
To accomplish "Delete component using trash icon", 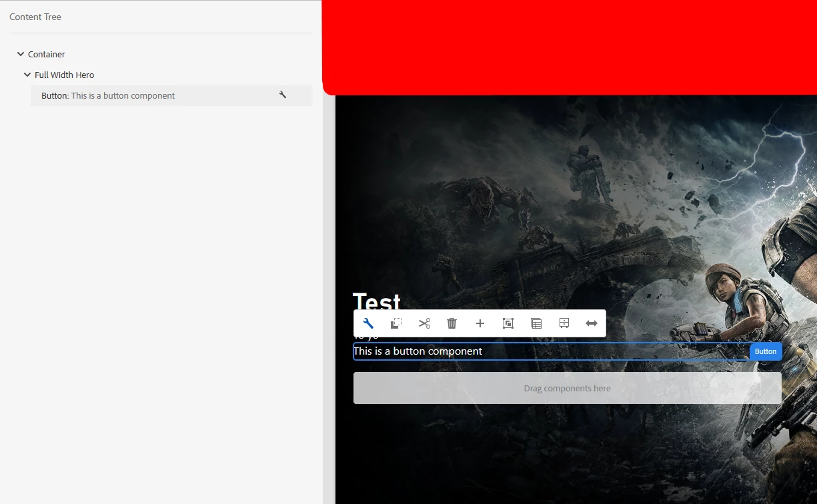I will (x=452, y=323).
